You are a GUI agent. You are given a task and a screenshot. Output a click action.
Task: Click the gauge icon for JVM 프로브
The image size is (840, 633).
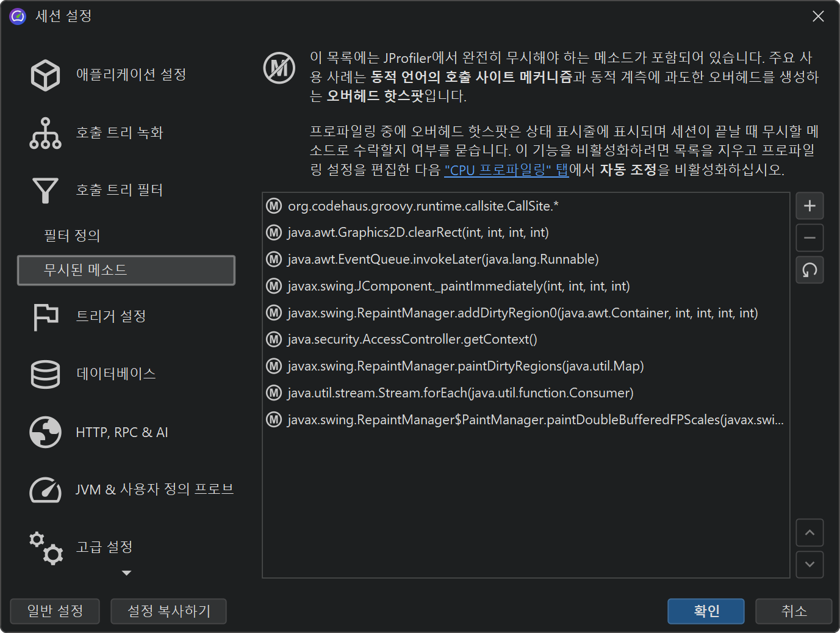click(x=45, y=490)
